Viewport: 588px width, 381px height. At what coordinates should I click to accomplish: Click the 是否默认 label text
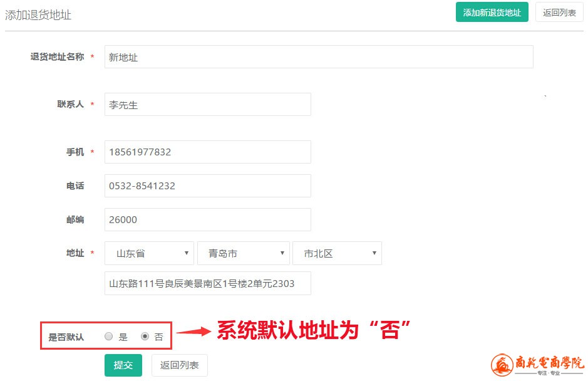pos(66,337)
